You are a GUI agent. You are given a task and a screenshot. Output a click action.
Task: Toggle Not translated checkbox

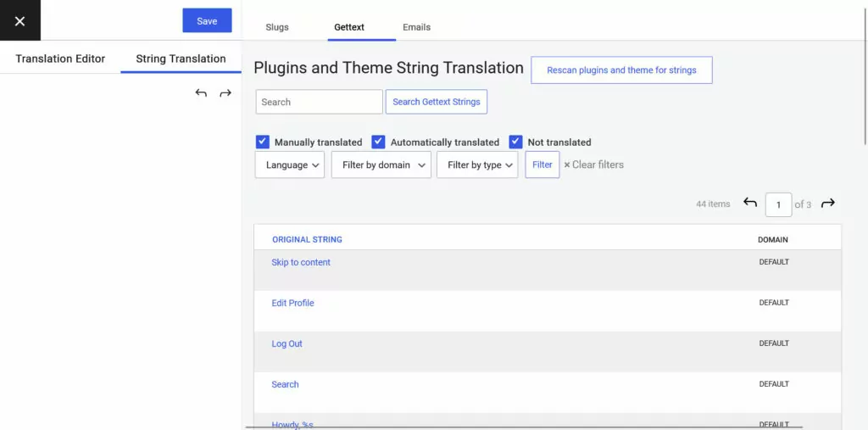point(516,142)
